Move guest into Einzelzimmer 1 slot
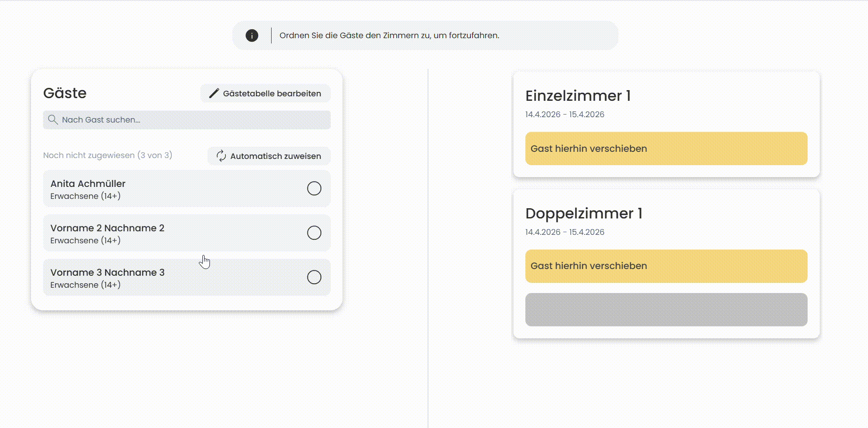Image resolution: width=868 pixels, height=428 pixels. [x=666, y=149]
